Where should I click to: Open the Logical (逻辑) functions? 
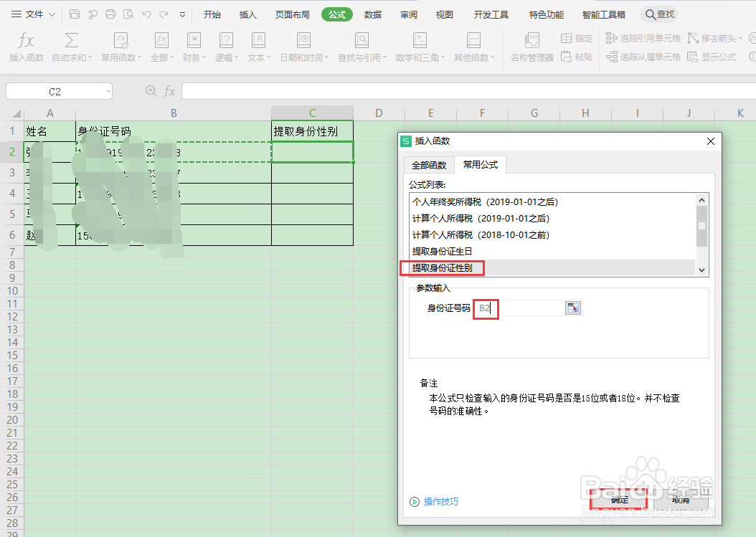point(226,47)
